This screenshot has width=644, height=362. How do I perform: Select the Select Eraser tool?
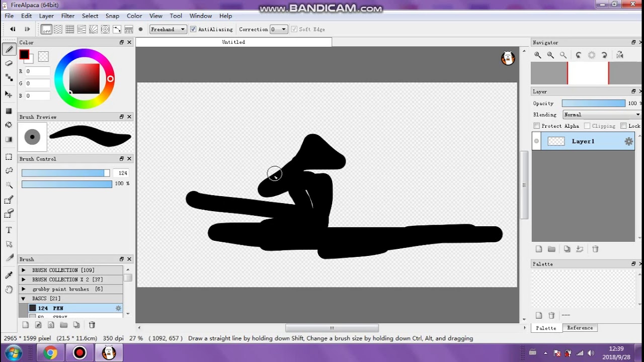[x=9, y=215]
